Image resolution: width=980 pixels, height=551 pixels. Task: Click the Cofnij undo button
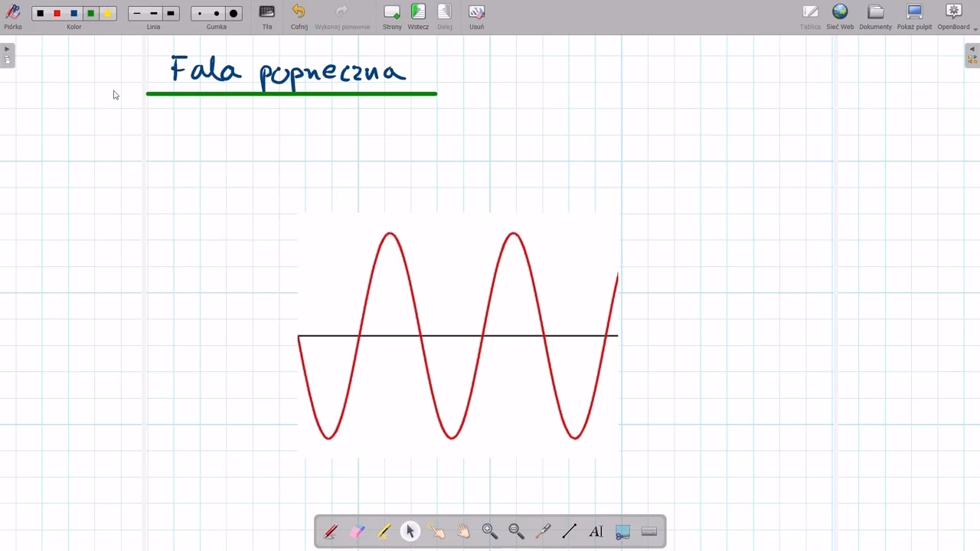click(x=299, y=16)
